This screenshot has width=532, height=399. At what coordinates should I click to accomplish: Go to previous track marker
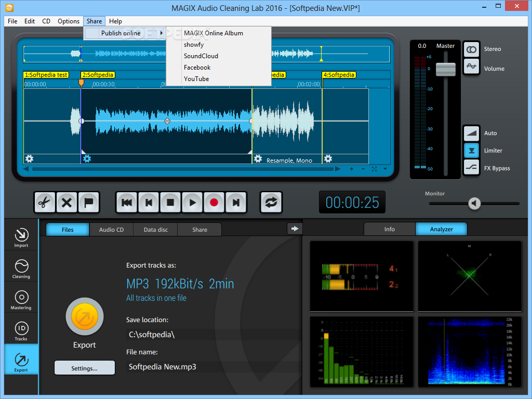(x=149, y=203)
